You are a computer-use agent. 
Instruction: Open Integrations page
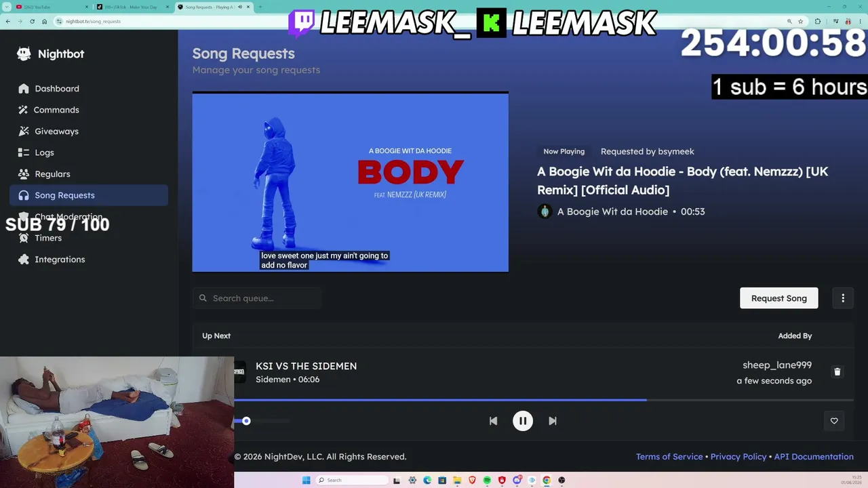pos(89,260)
